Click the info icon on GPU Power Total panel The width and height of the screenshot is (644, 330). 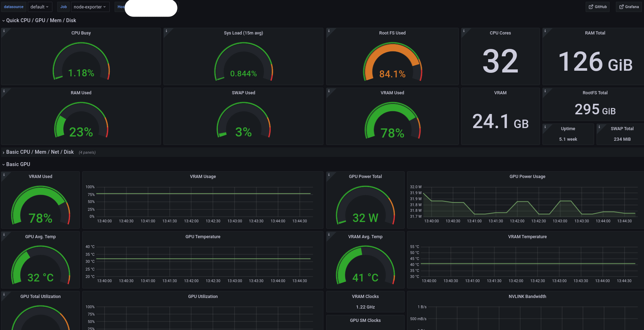tap(329, 174)
